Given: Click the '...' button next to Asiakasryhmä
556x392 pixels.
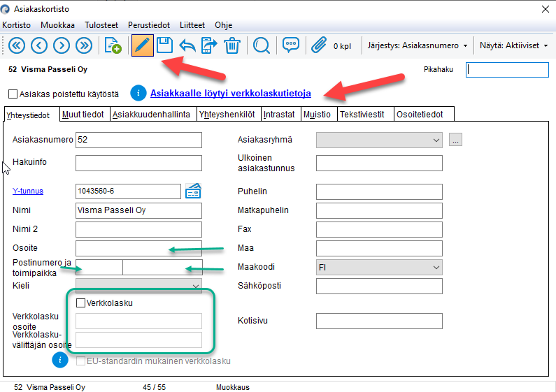Looking at the screenshot, I should coord(455,140).
